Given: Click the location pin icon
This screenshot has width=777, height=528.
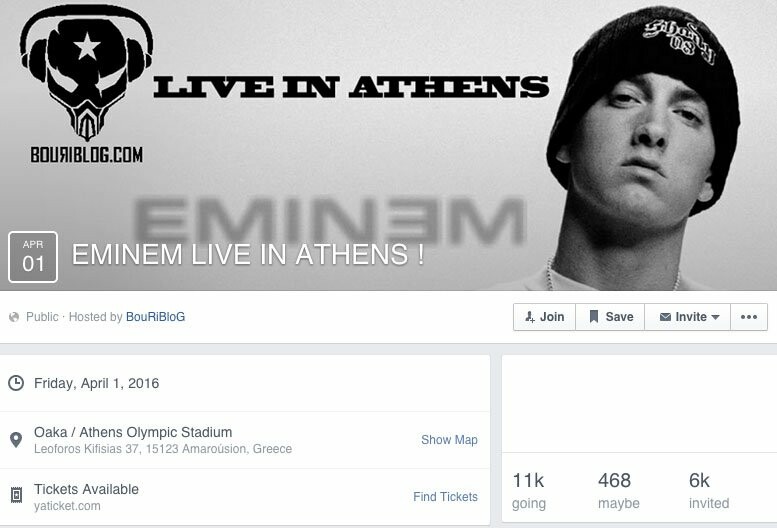Looking at the screenshot, I should [x=16, y=440].
